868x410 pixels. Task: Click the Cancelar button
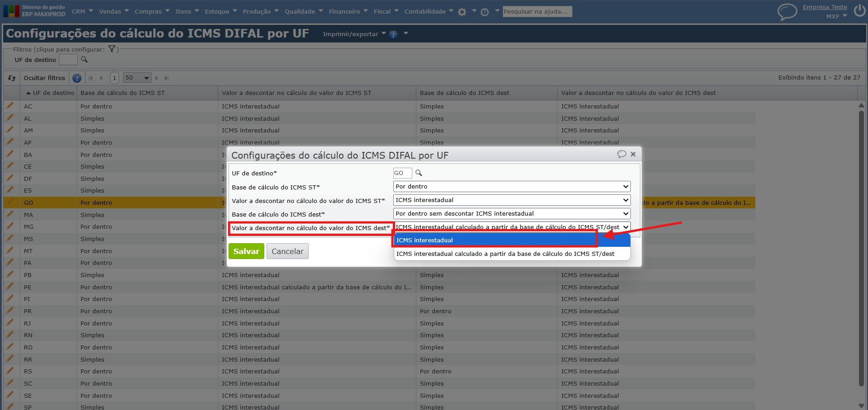(287, 251)
